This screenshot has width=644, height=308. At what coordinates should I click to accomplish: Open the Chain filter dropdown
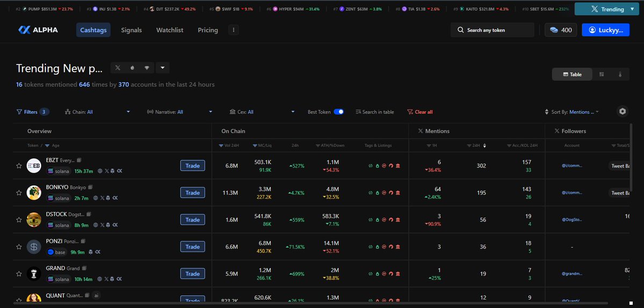click(97, 112)
